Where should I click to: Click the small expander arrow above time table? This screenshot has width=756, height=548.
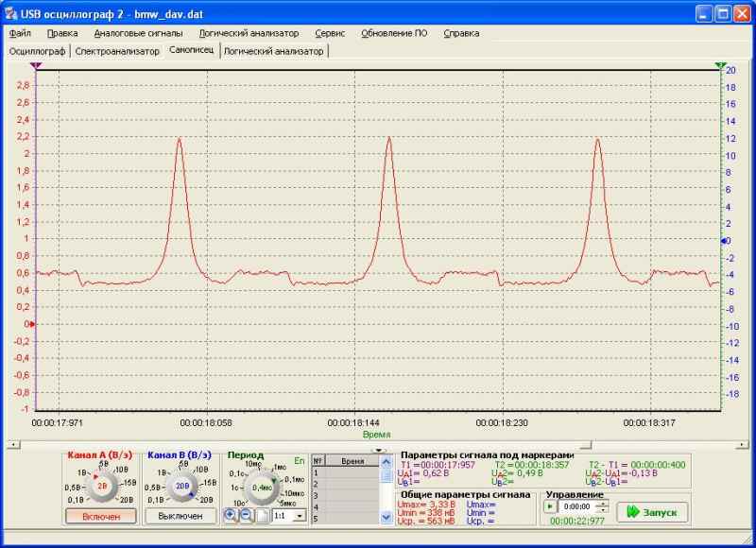(379, 451)
